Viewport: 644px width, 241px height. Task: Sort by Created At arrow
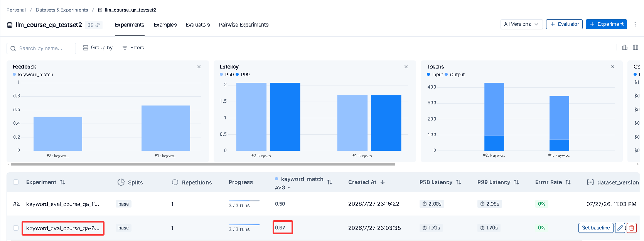(383, 182)
